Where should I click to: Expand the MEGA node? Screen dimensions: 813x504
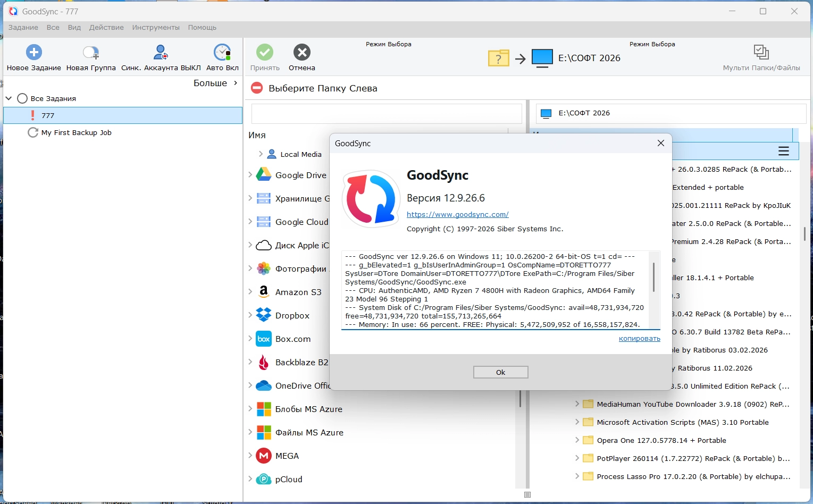250,455
